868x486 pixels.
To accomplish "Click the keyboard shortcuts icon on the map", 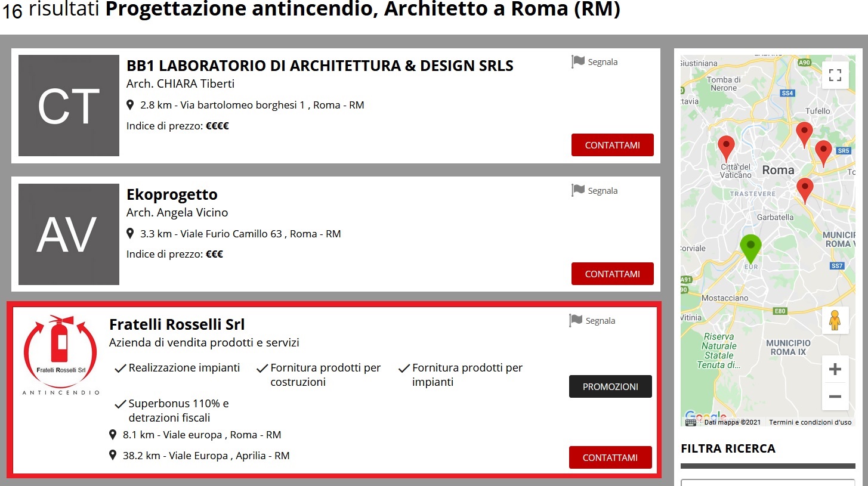I will (x=690, y=422).
